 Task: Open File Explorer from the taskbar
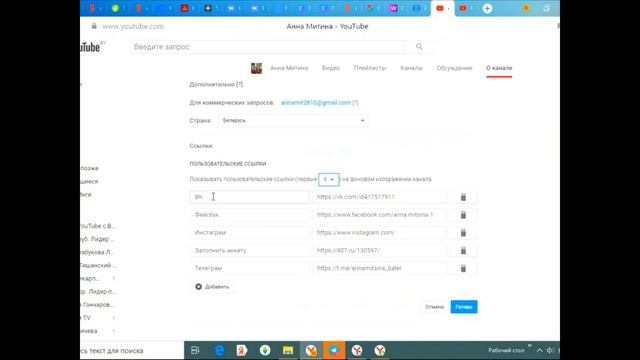point(288,350)
